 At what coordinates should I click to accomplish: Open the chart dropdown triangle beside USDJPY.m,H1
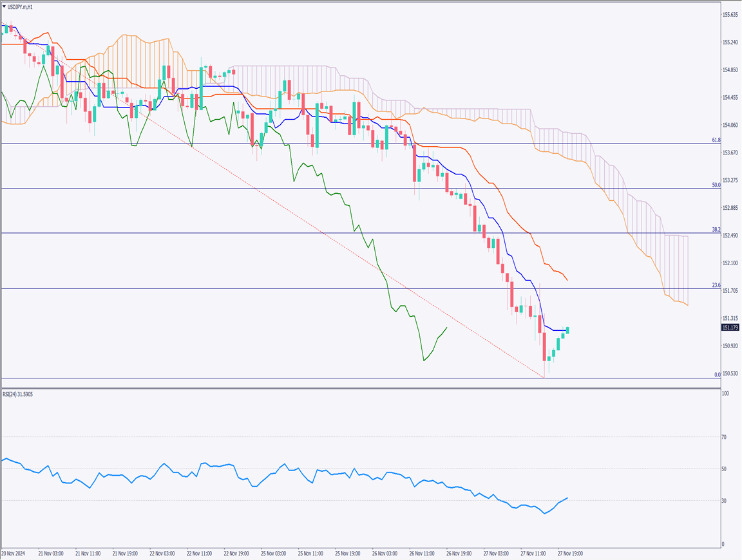coord(5,6)
